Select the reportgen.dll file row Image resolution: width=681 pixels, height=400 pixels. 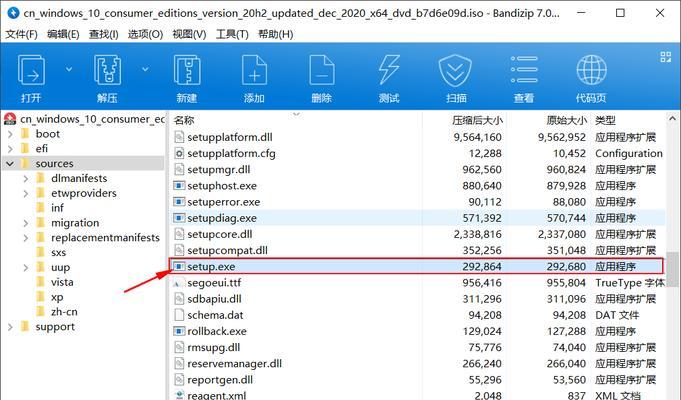pos(417,380)
